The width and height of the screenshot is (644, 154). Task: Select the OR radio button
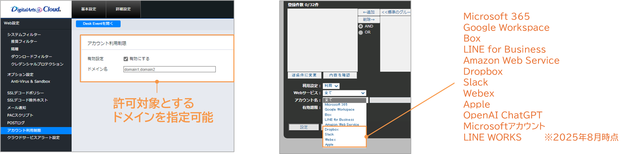(361, 32)
